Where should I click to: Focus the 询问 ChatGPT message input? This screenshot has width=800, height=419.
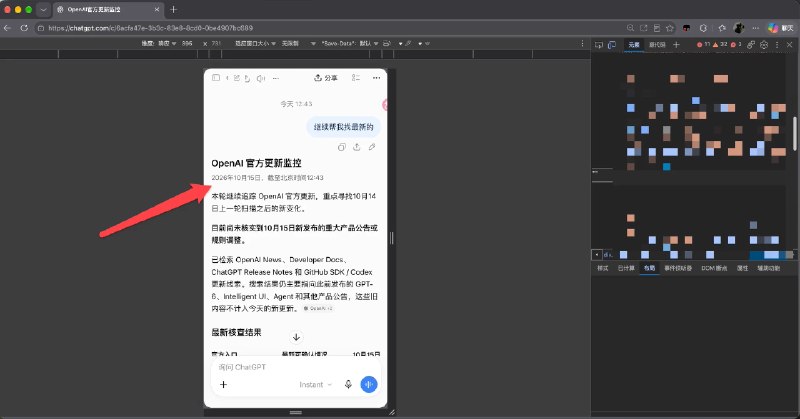(x=296, y=367)
